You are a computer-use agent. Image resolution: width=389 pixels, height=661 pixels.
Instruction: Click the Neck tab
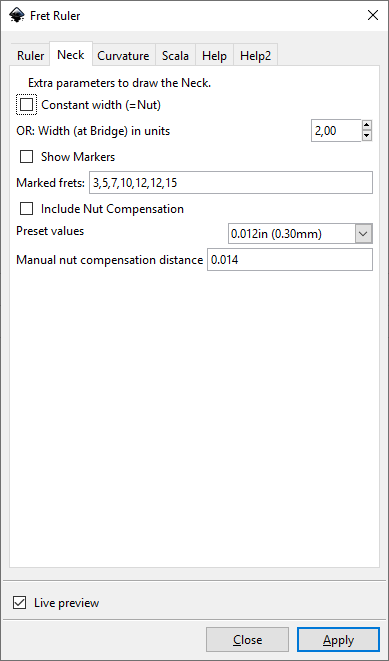(x=71, y=55)
